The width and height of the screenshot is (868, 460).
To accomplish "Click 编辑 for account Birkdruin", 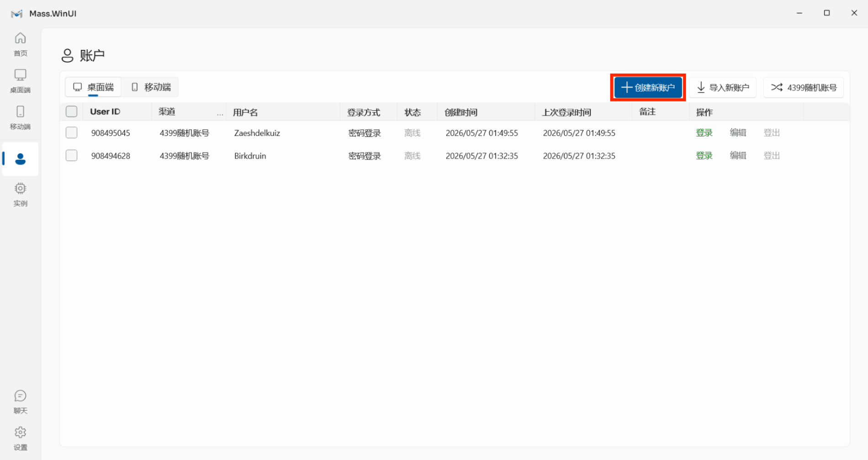I will (x=738, y=155).
